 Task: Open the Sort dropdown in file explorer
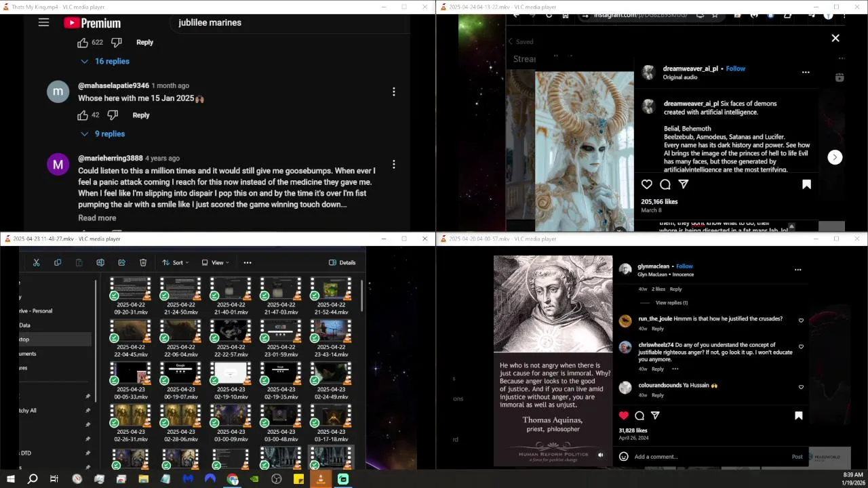point(176,262)
